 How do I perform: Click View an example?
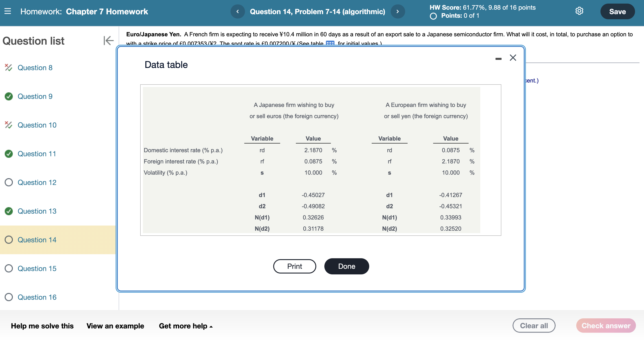coord(115,326)
